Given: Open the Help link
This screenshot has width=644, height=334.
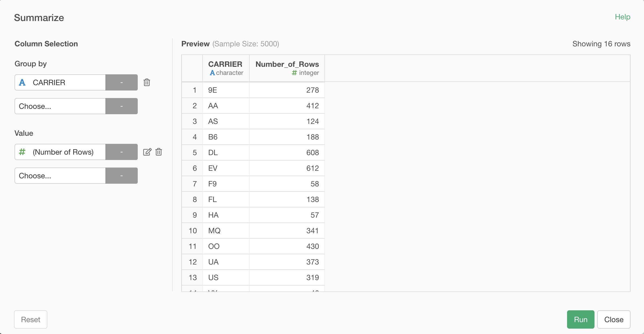Looking at the screenshot, I should point(622,17).
